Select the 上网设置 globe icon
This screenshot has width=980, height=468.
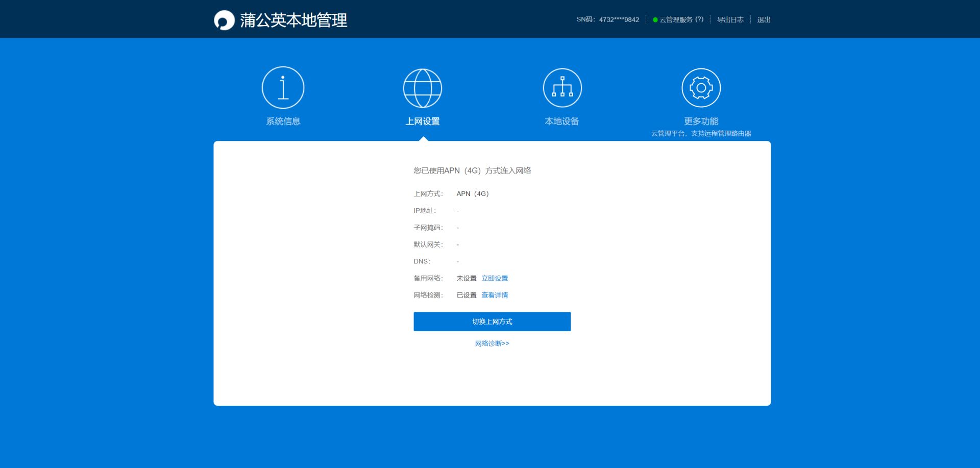click(422, 88)
